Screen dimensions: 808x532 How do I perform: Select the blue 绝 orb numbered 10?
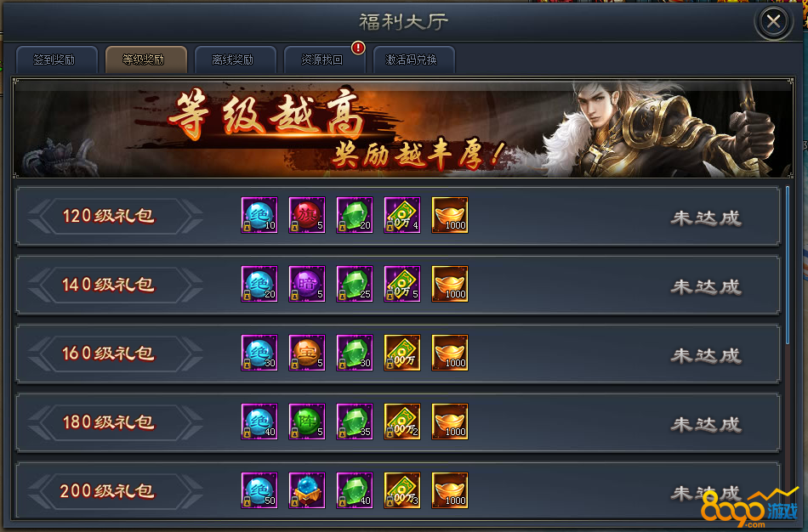pos(259,215)
